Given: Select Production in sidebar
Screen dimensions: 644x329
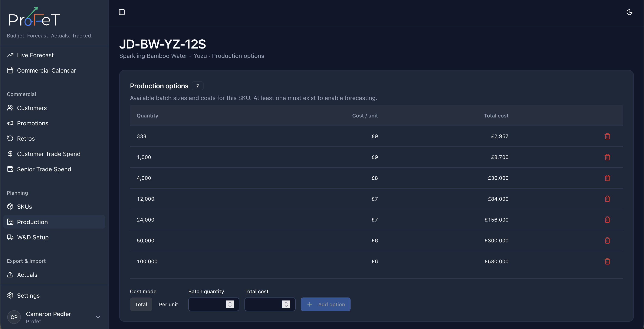Looking at the screenshot, I should click(54, 222).
